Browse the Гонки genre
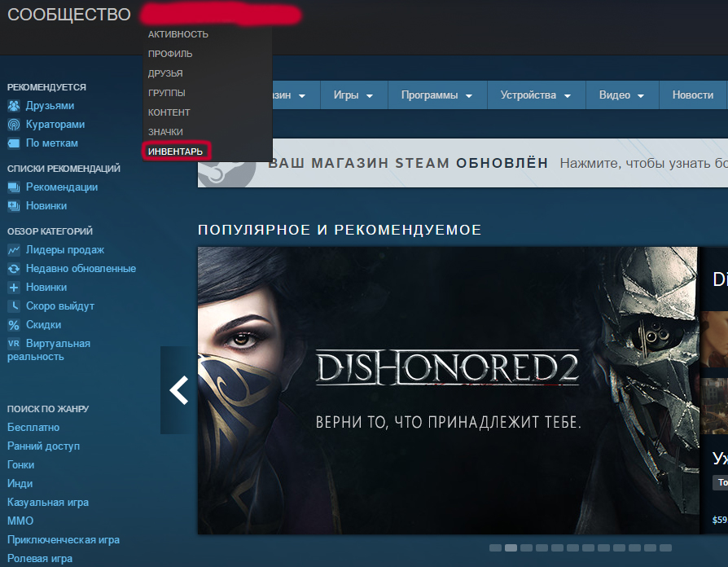 [21, 465]
